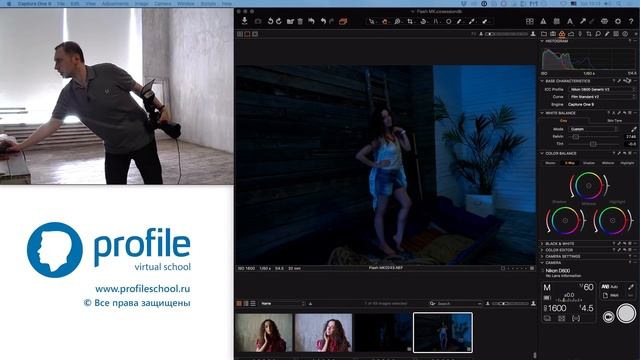This screenshot has height=360, width=640.
Task: Choose the orange Pan hand cursor tool
Action: click(384, 21)
